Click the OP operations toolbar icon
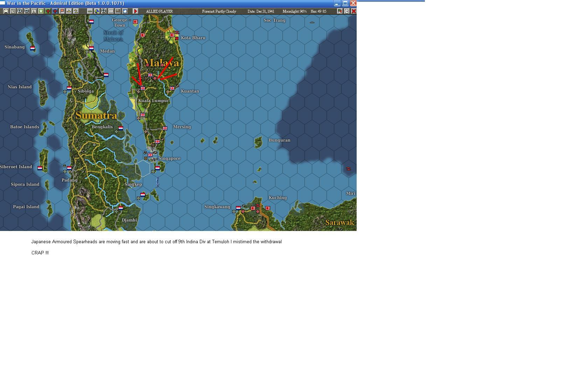The width and height of the screenshot is (588, 368). pyautogui.click(x=111, y=11)
